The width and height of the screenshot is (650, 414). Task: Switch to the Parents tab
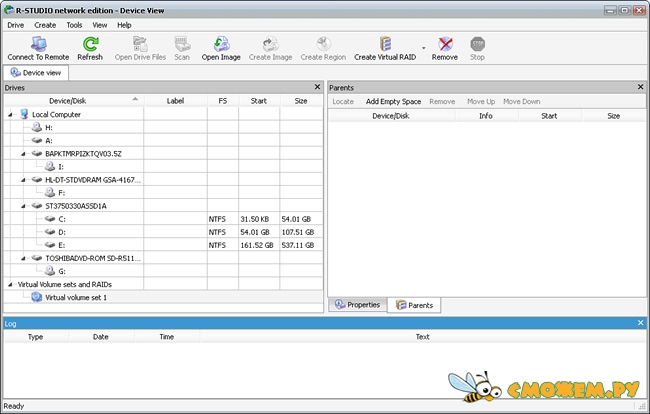tap(414, 305)
